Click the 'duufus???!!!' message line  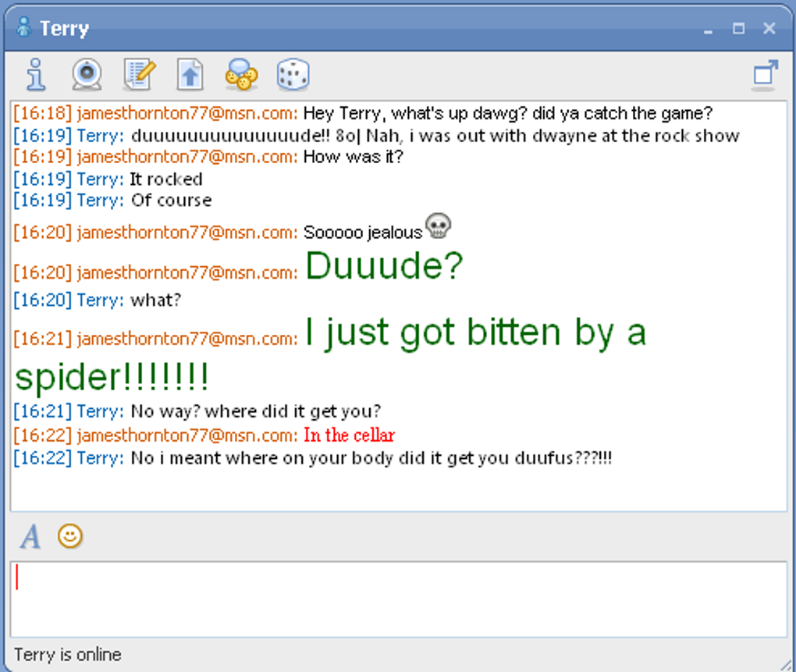tap(371, 458)
